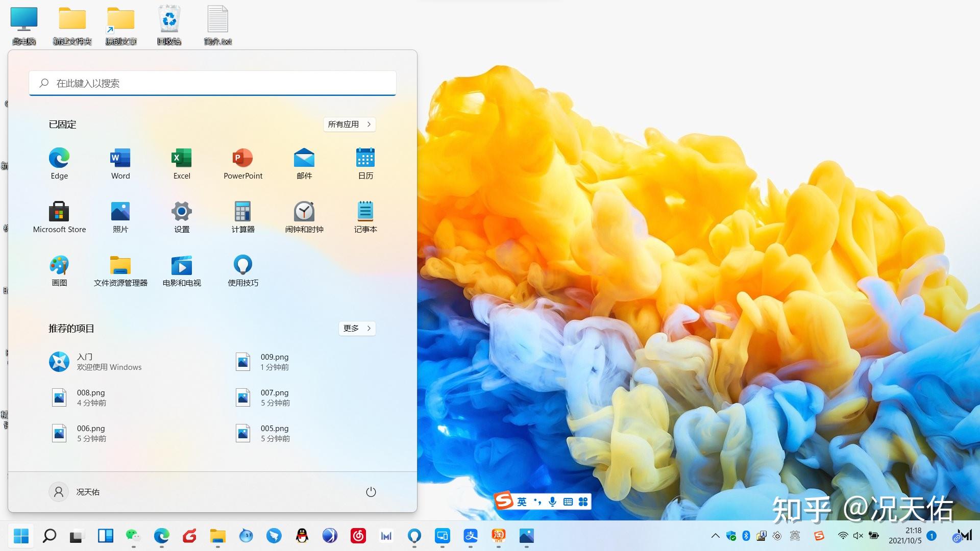Screen dimensions: 980x551
Task: Open WeChat from the taskbar
Action: (133, 536)
